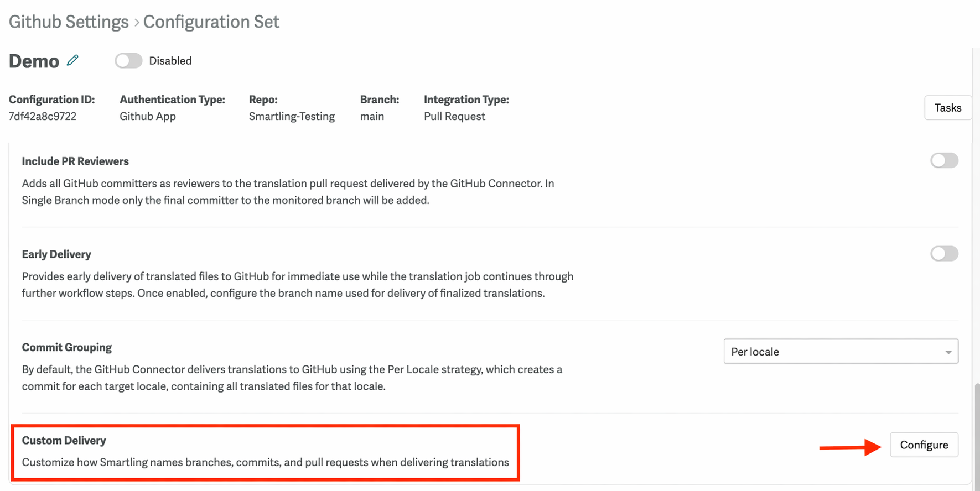Click the Pull Request integration type value
This screenshot has height=491, width=980.
tap(454, 117)
